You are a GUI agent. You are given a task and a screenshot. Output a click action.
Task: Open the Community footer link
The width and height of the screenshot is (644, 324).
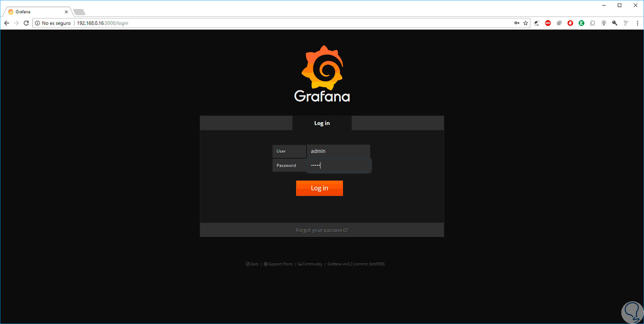coord(310,264)
